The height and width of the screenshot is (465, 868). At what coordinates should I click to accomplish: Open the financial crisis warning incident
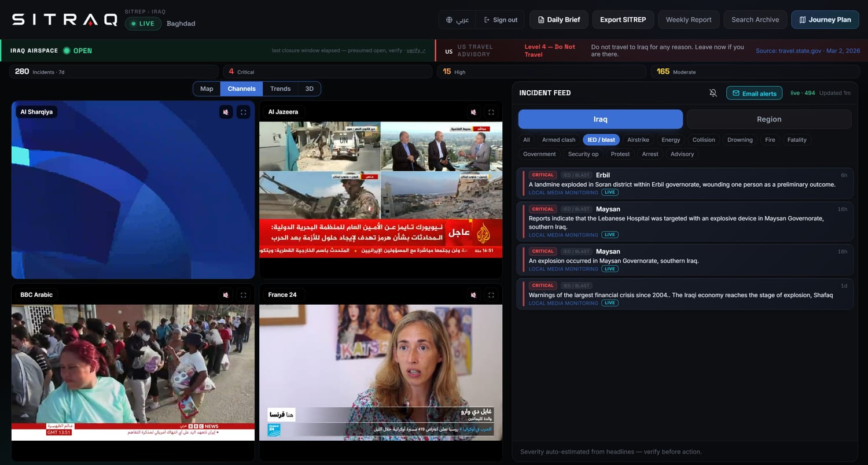coord(685,294)
